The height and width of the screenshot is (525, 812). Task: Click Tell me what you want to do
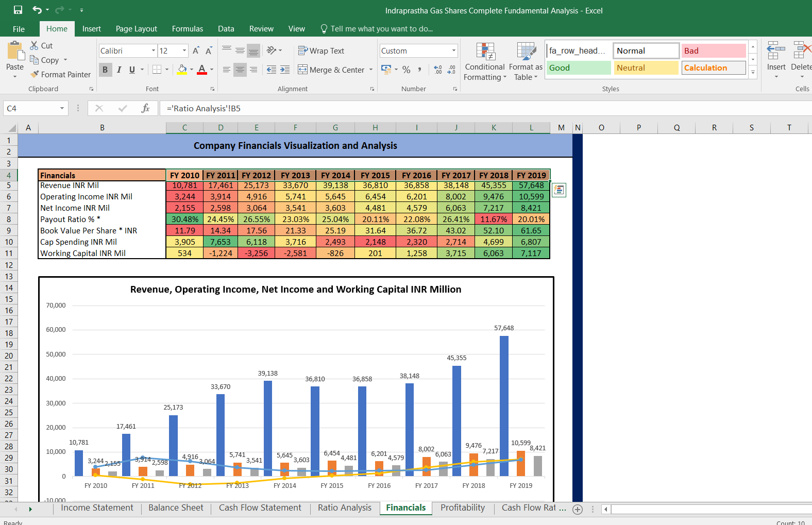pos(376,29)
